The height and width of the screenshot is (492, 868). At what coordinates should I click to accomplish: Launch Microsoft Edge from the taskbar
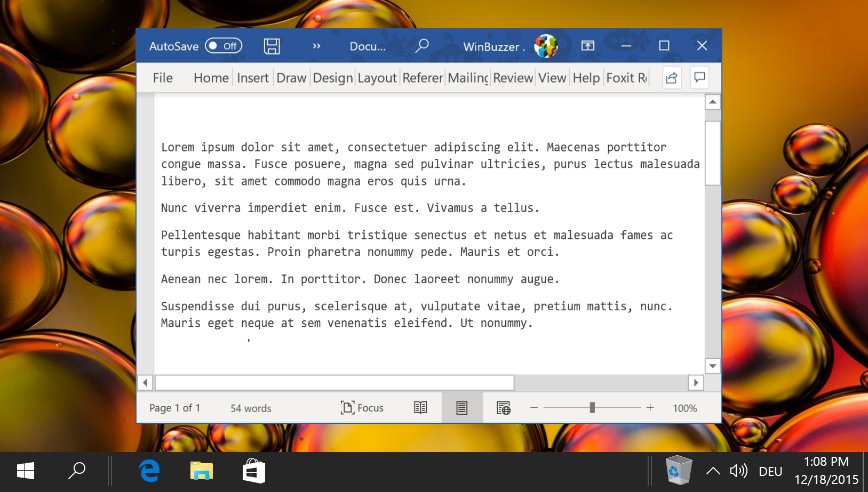coord(149,471)
